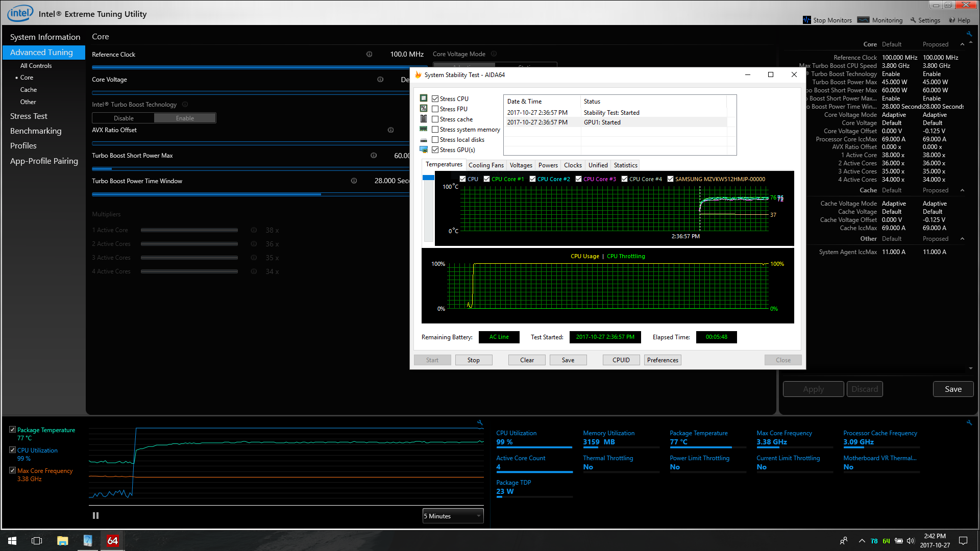Select Disable for Turbo Boost Technology
This screenshot has width=980, height=551.
coord(124,118)
